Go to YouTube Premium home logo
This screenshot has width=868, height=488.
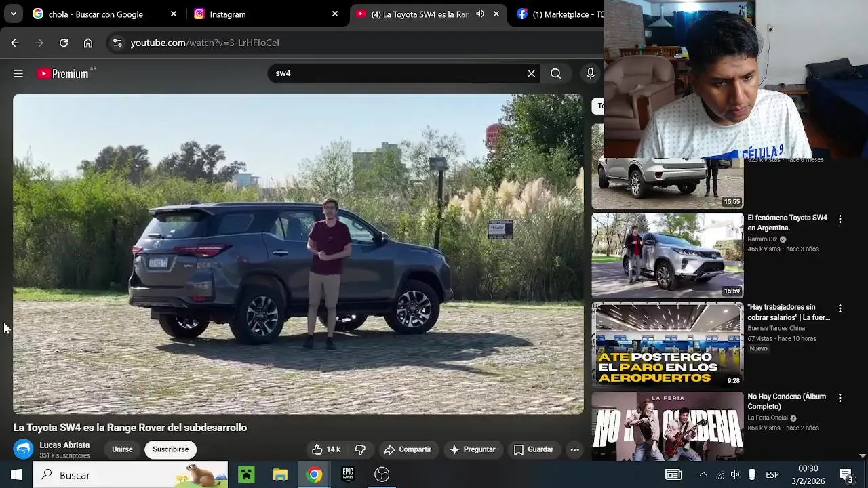coord(63,73)
